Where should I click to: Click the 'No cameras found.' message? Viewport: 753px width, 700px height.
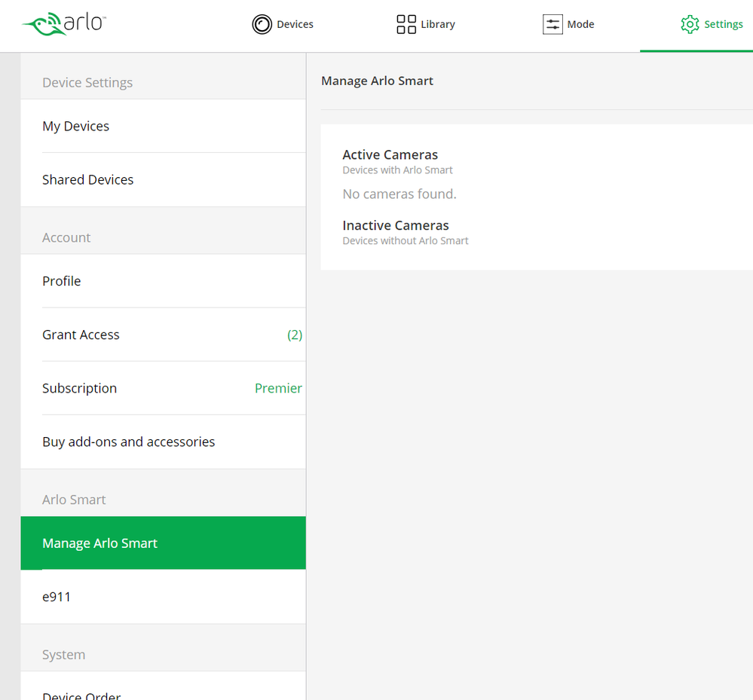[399, 194]
